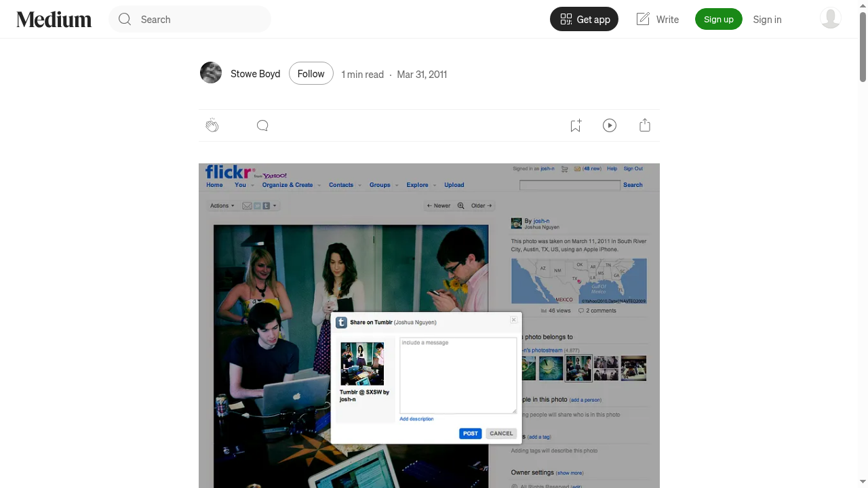The height and width of the screenshot is (488, 868).
Task: Click POST in the Share on Tumblr dialog
Action: (470, 433)
